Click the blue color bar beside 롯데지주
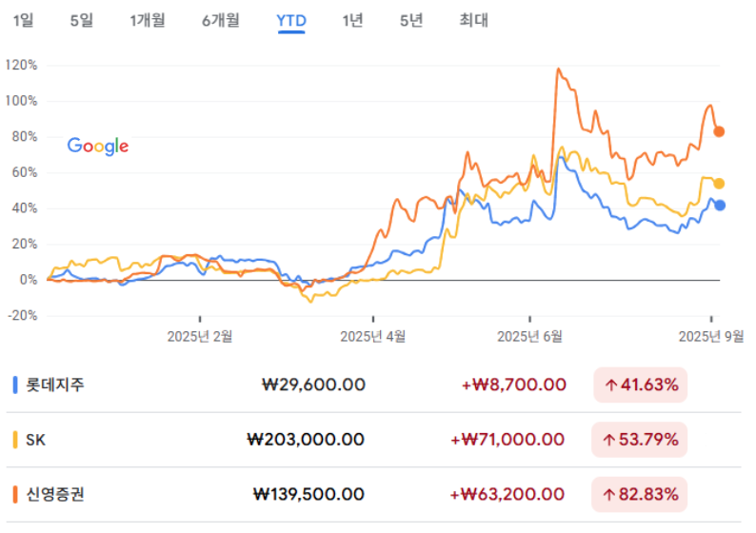 point(15,385)
